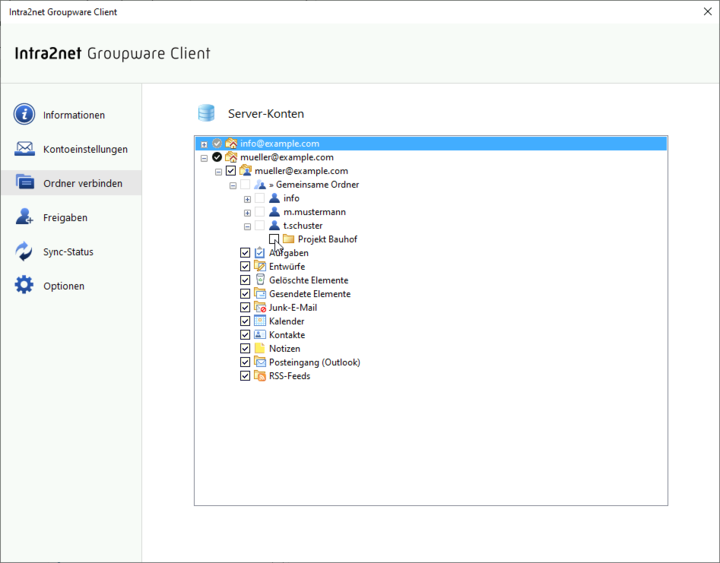Expand the info@example.com account node
The image size is (720, 563).
204,144
